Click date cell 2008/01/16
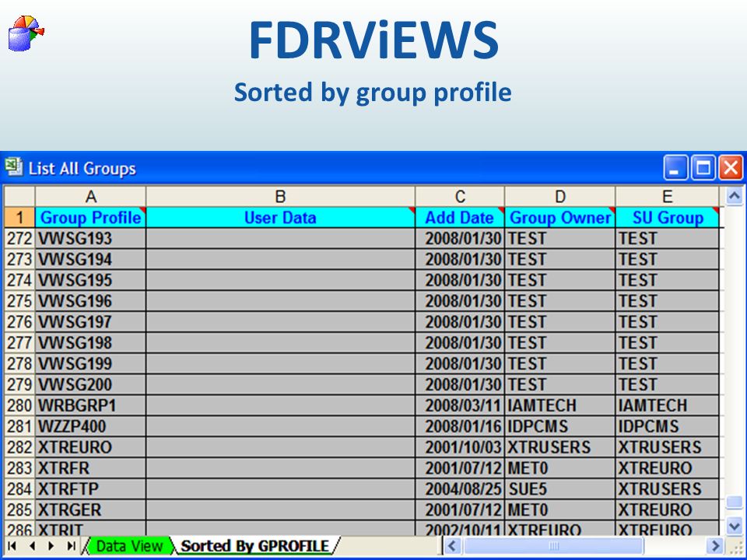The height and width of the screenshot is (560, 747). (460, 426)
